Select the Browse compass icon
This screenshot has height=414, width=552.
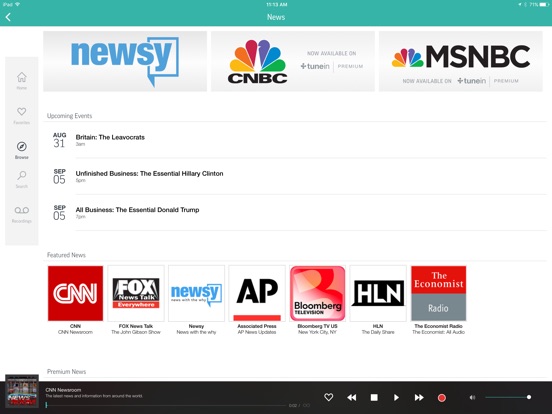click(21, 150)
